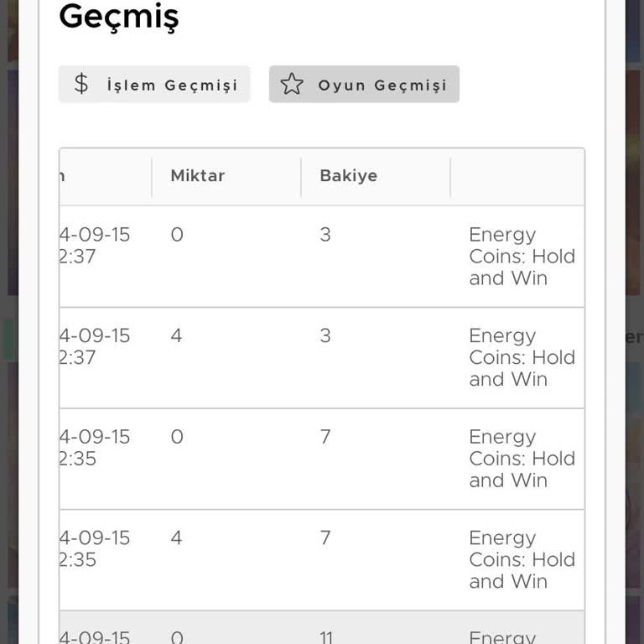Open the İşlem Geçmişi tab
Image resolution: width=644 pixels, height=644 pixels.
[x=154, y=84]
